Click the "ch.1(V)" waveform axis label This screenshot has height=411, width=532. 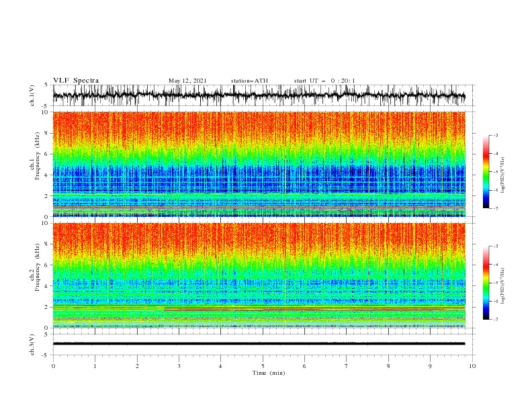click(x=32, y=95)
